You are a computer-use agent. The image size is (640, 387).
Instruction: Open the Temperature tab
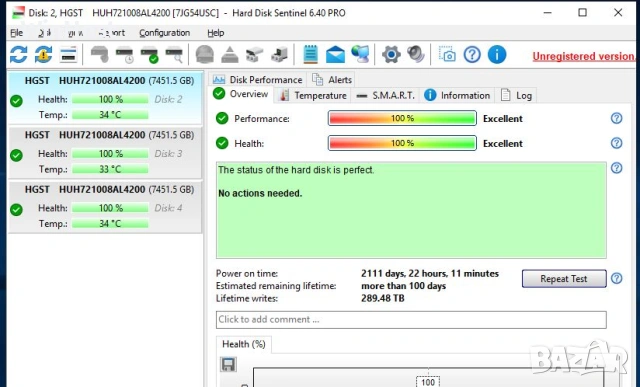(313, 96)
